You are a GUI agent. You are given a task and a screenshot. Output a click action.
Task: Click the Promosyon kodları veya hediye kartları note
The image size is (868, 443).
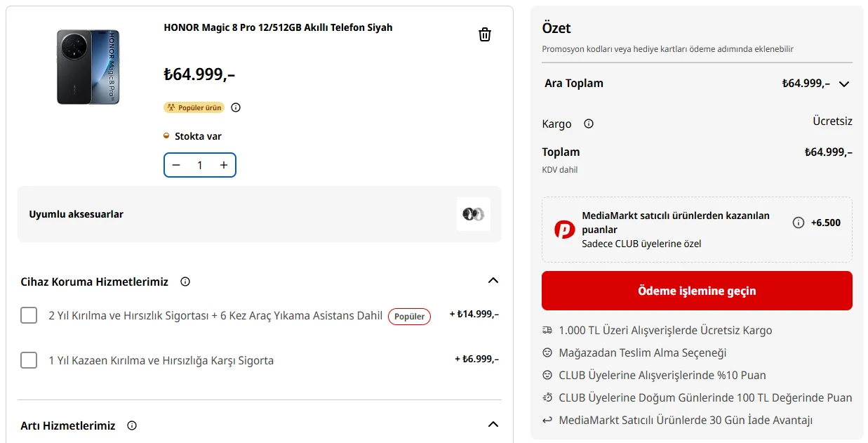click(x=667, y=49)
